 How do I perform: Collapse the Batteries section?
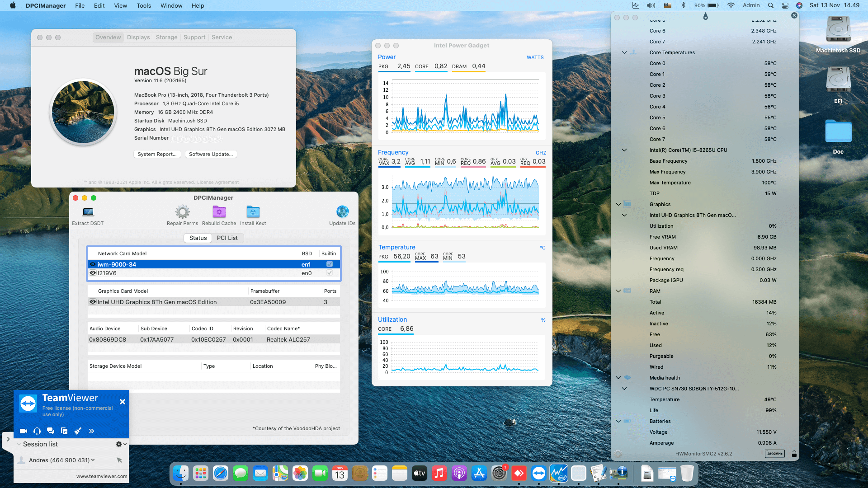pos(618,421)
